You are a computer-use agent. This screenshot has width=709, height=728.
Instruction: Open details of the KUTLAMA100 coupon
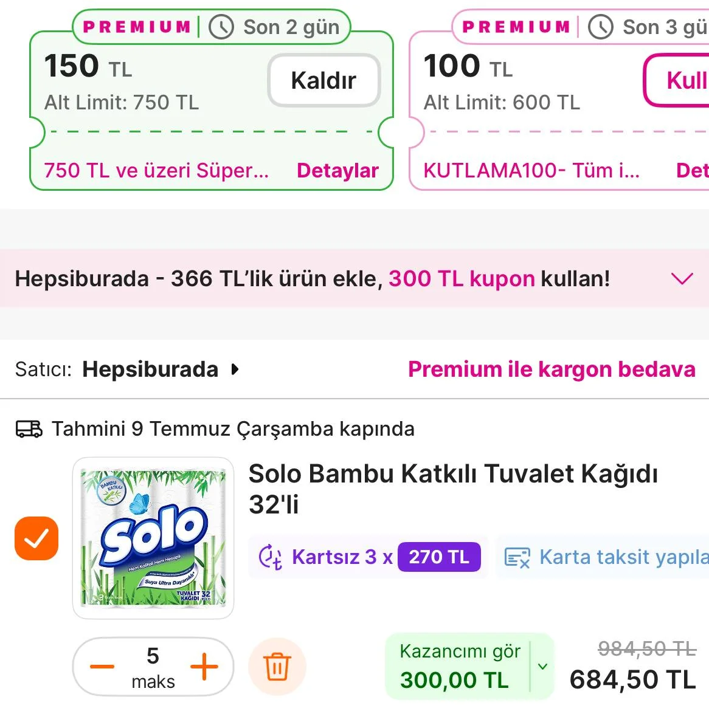point(693,171)
